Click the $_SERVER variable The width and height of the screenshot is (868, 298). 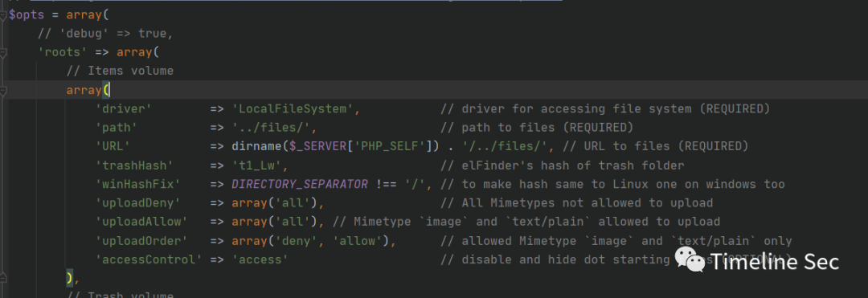coord(317,146)
